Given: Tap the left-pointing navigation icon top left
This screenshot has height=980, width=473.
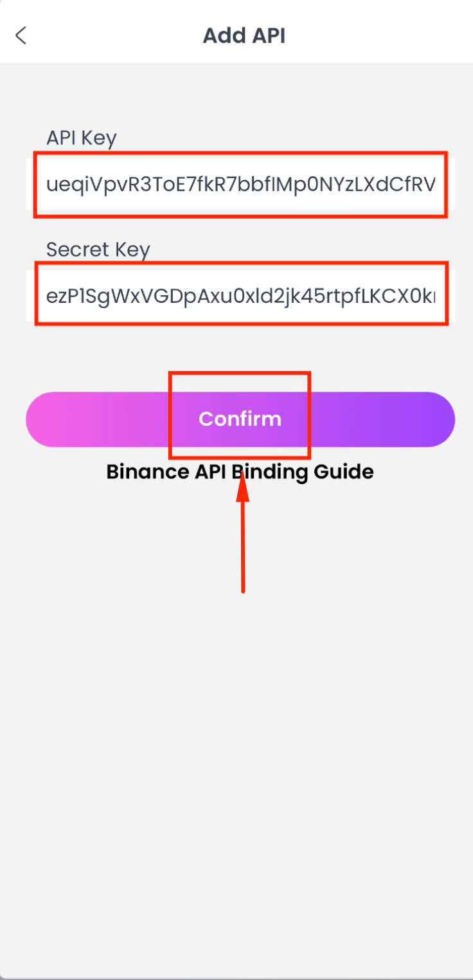Looking at the screenshot, I should [x=21, y=35].
